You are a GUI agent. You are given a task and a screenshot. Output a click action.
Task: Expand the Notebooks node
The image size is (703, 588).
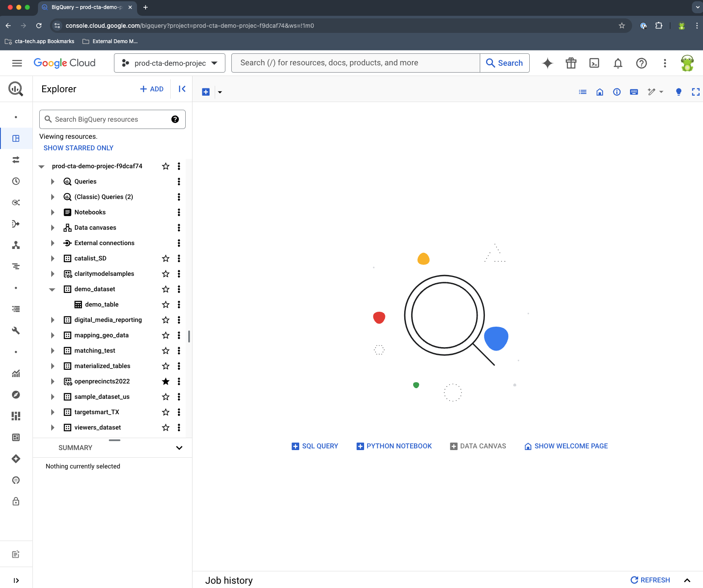[x=53, y=212]
